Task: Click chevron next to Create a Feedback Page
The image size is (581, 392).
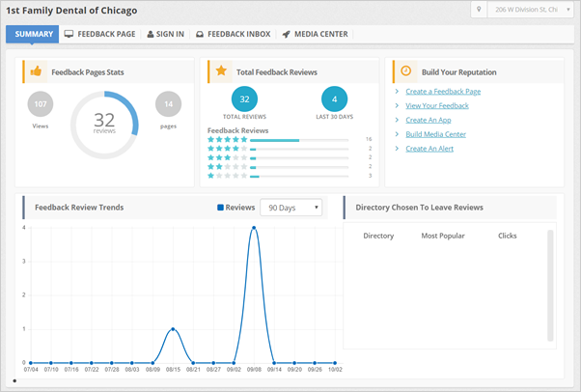Action: (x=397, y=92)
